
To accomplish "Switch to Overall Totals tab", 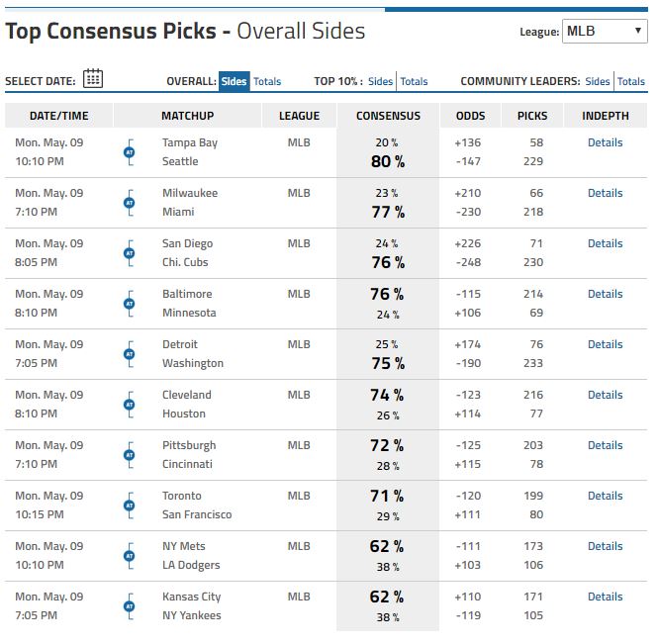I will click(267, 81).
